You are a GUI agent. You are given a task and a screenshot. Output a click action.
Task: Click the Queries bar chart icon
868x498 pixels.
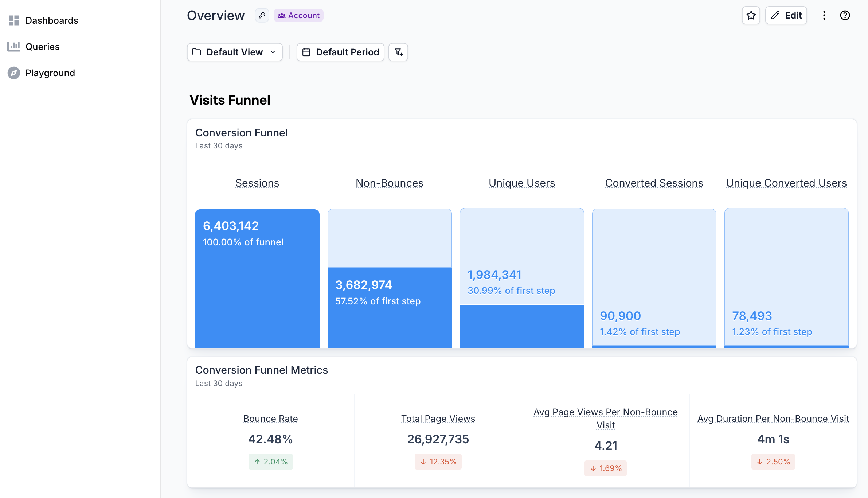click(x=14, y=47)
